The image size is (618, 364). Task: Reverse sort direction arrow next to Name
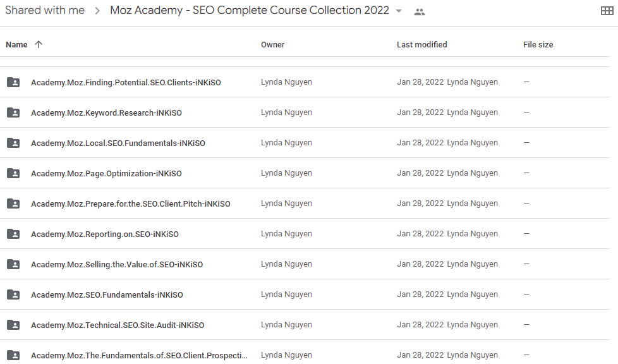point(39,44)
